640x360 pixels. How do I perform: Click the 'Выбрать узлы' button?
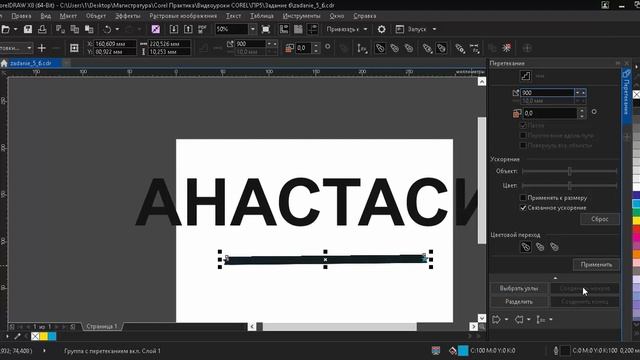coord(519,289)
